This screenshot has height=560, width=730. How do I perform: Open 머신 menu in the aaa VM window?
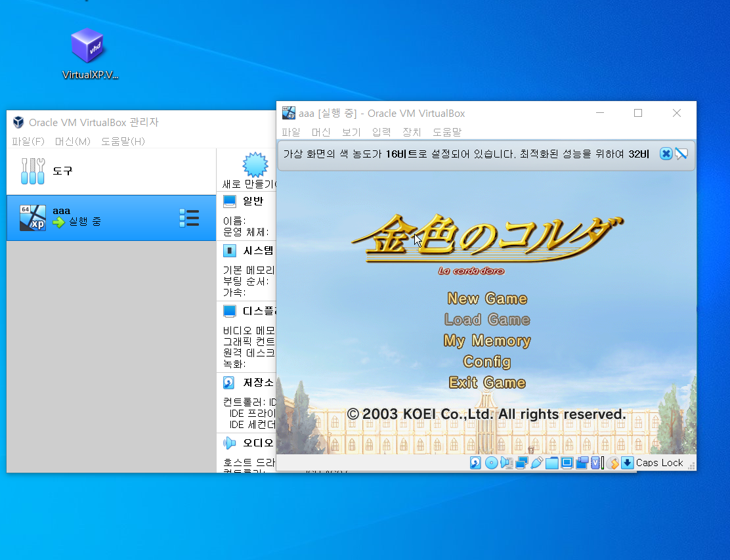[x=321, y=132]
